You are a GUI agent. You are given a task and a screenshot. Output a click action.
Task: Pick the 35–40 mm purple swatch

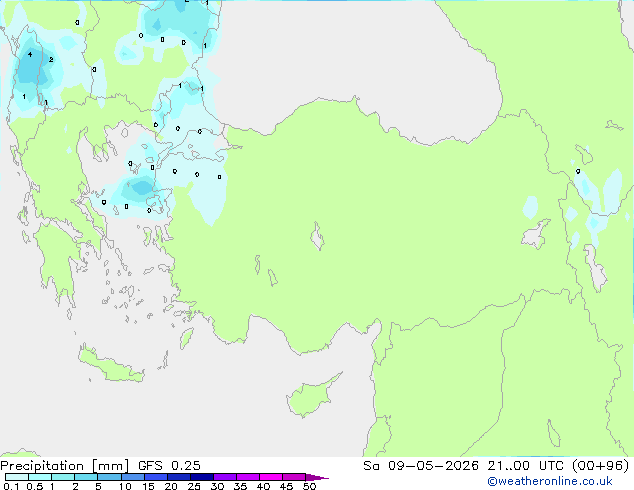(248, 477)
